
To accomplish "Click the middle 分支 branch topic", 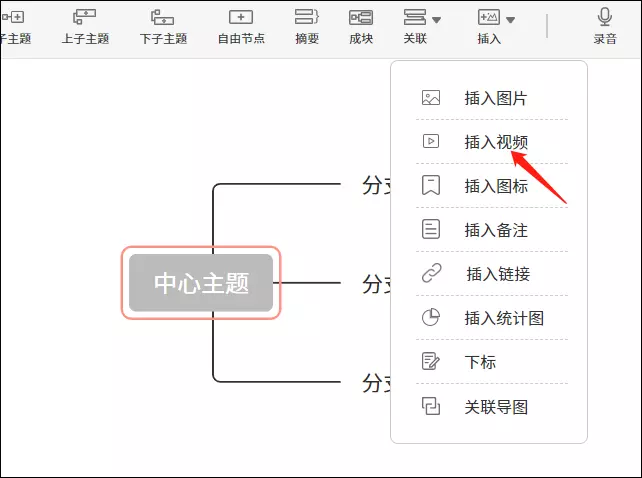I will pos(375,283).
